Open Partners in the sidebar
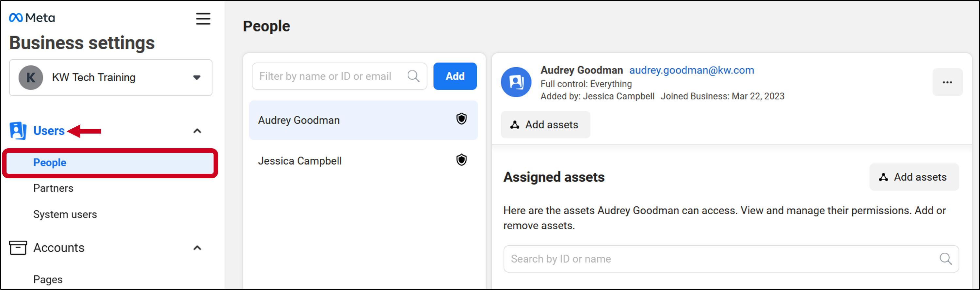 [x=53, y=188]
